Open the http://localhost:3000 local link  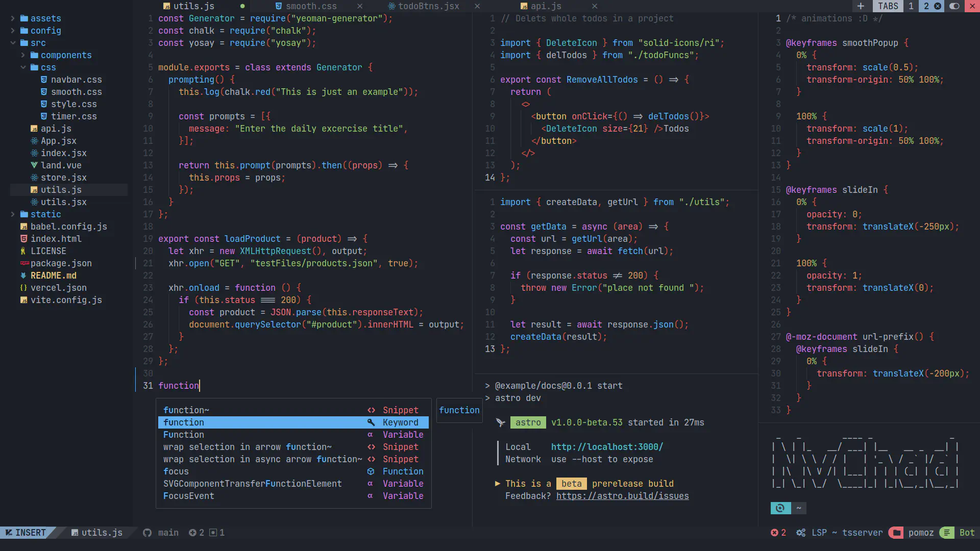coord(606,446)
